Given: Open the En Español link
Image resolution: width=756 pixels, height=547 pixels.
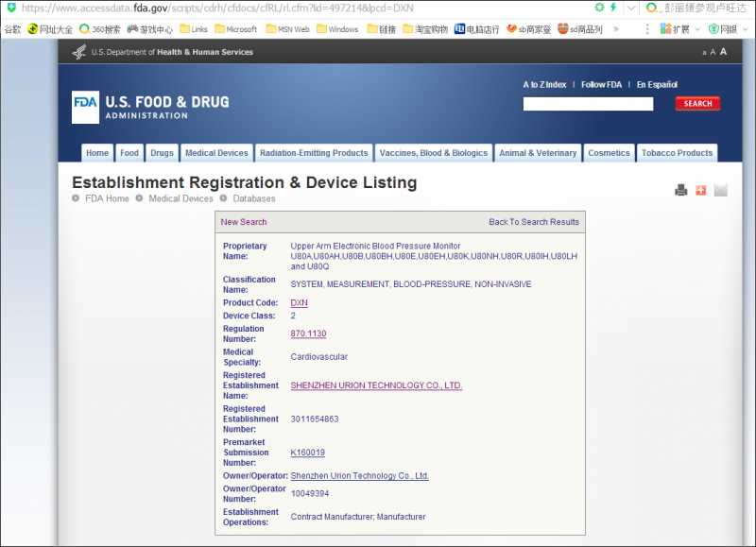Looking at the screenshot, I should click(x=657, y=85).
